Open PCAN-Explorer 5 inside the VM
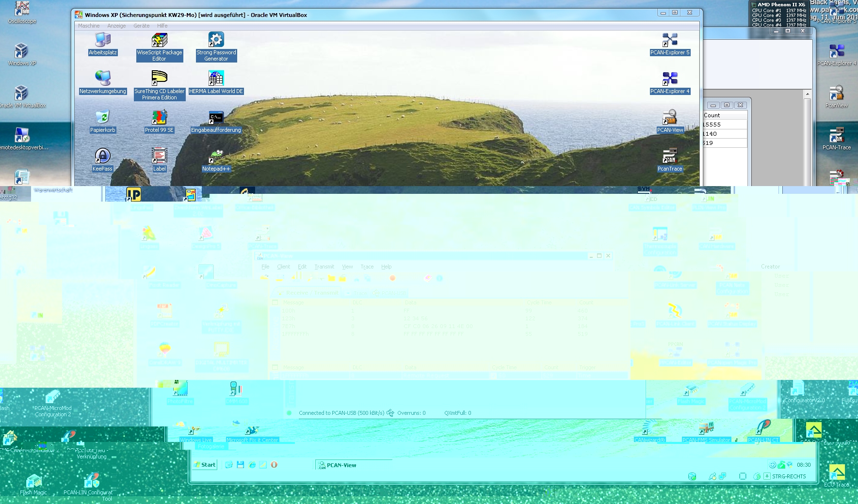Screen dimensions: 858x504 pos(670,44)
